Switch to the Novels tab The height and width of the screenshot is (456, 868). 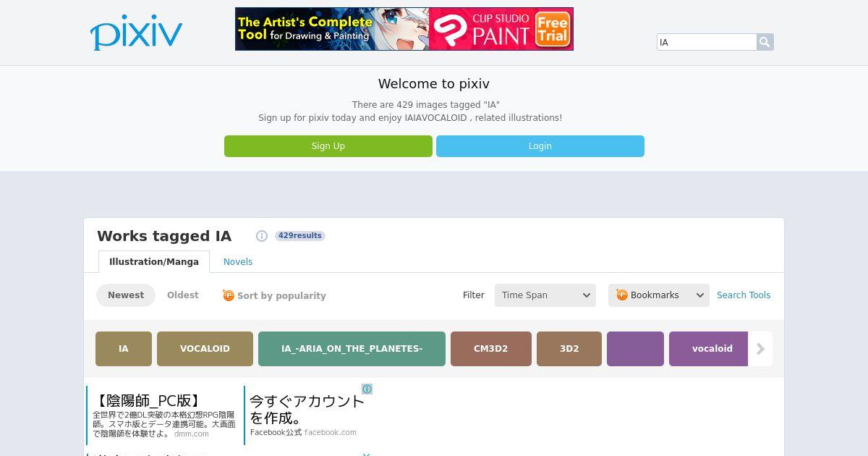tap(238, 262)
